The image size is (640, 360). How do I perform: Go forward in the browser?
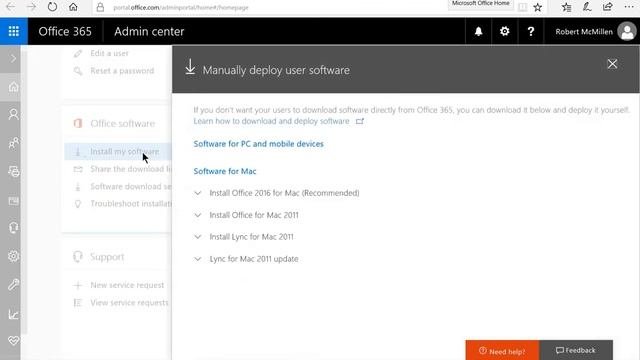coord(31,7)
